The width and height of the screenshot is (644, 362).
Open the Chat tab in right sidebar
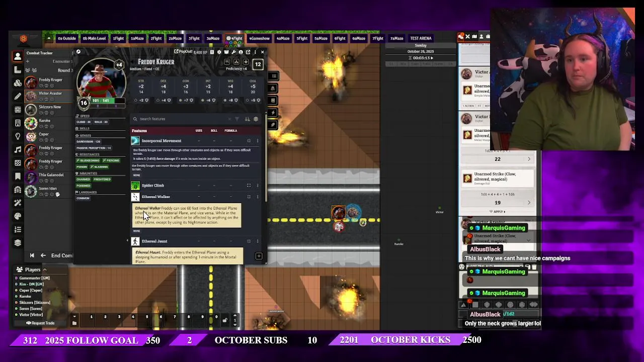coord(461,37)
